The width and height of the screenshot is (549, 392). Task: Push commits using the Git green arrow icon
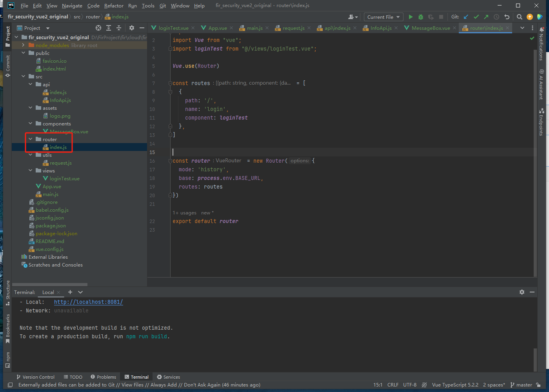tap(486, 17)
